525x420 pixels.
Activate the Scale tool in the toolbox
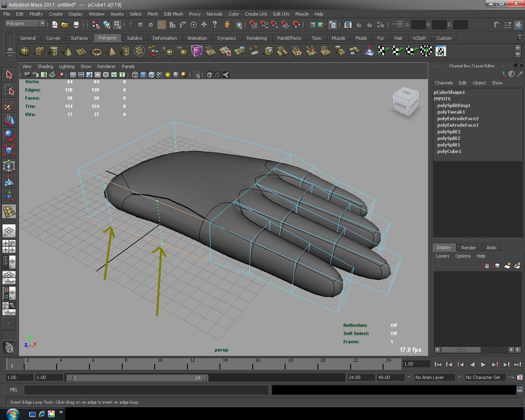(9, 151)
